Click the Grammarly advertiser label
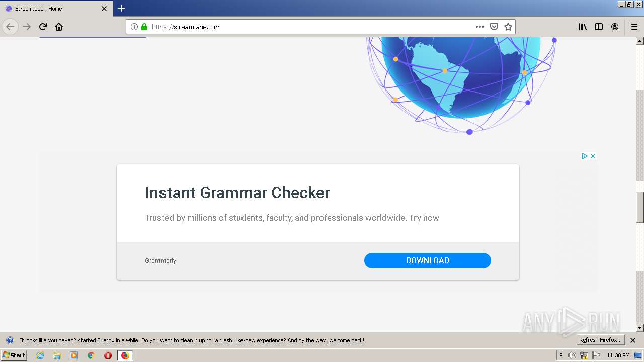 pyautogui.click(x=160, y=260)
